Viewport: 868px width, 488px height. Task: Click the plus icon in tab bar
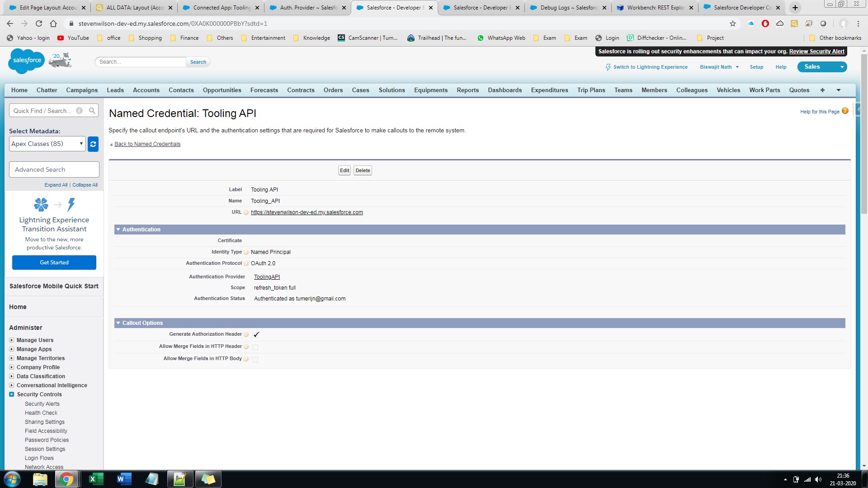click(822, 90)
